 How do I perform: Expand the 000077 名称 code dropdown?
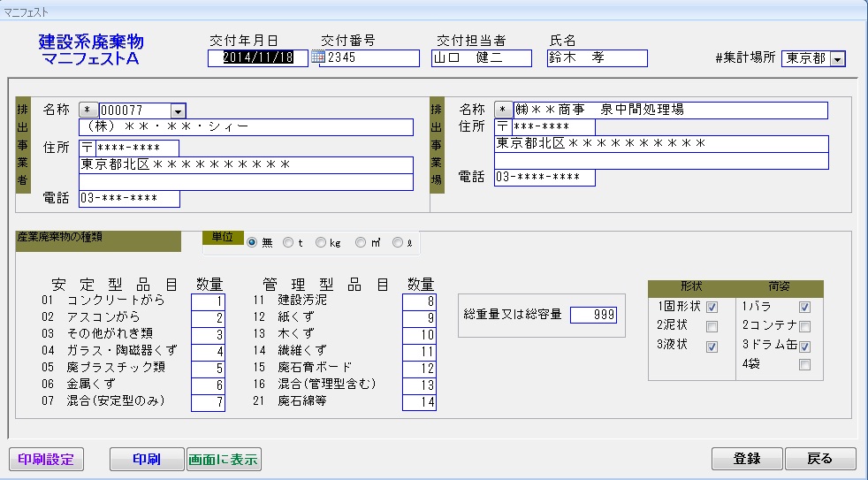178,110
